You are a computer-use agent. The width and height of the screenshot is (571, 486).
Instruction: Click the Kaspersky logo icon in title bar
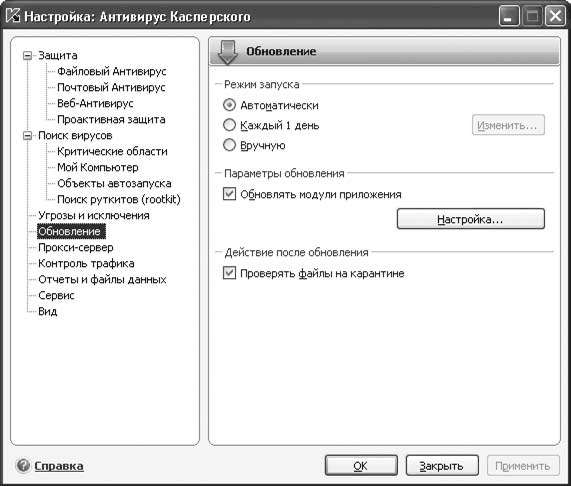tap(13, 16)
